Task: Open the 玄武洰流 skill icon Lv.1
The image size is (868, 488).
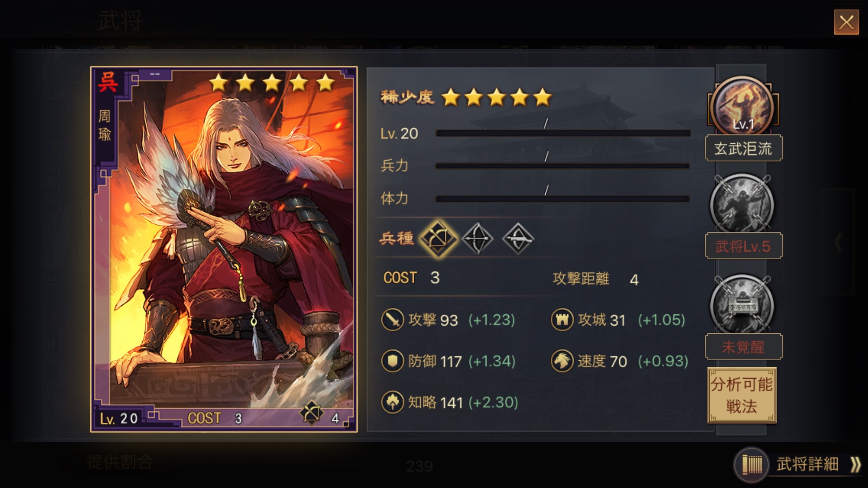Action: pyautogui.click(x=743, y=106)
